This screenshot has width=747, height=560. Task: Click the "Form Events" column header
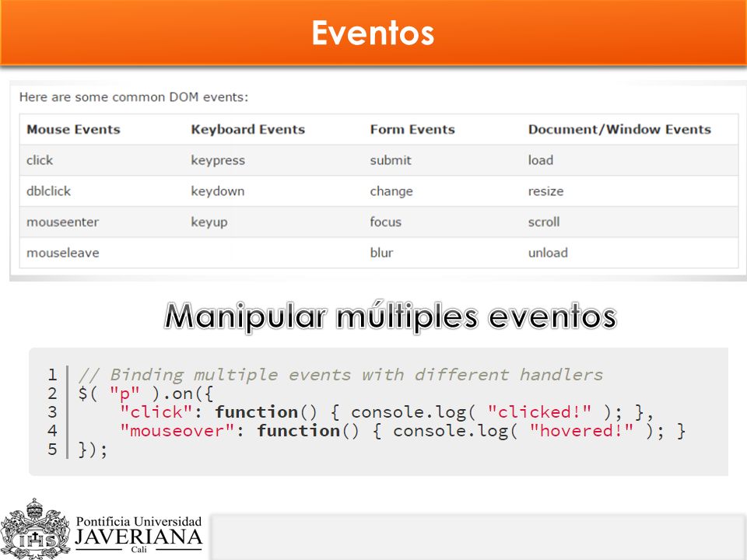click(x=412, y=130)
